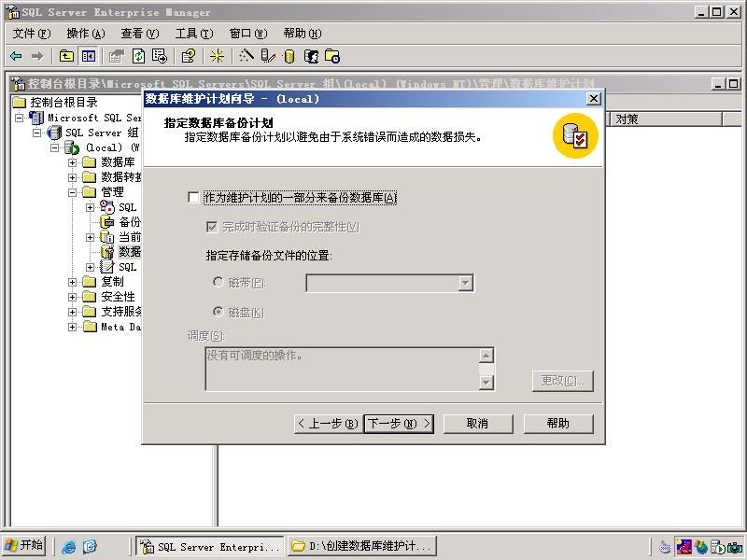The width and height of the screenshot is (747, 560).
Task: Click the 取消 cancel button
Action: coord(478,424)
